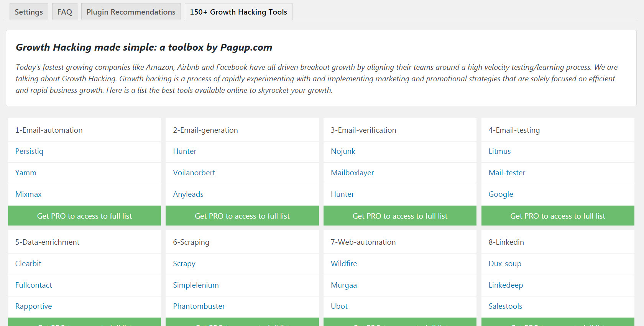Open the Dux-soup Linkedin link
This screenshot has height=326, width=644.
[505, 263]
